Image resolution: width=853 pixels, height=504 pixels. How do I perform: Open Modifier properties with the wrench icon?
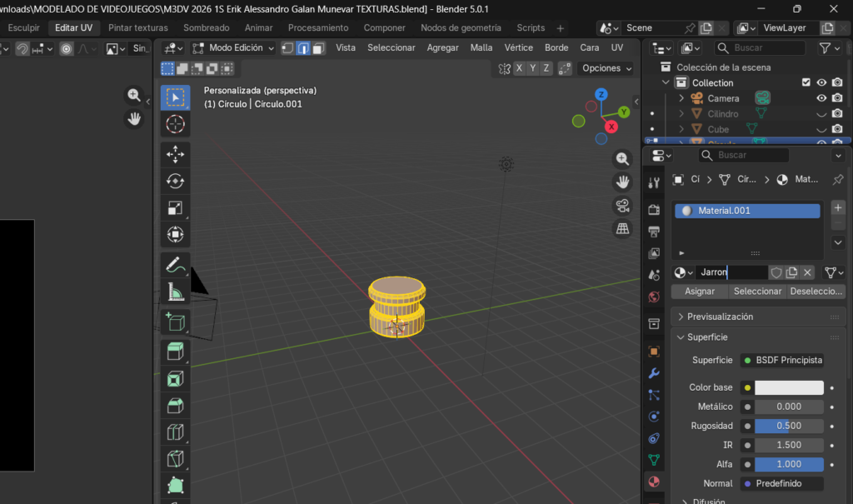tap(654, 373)
